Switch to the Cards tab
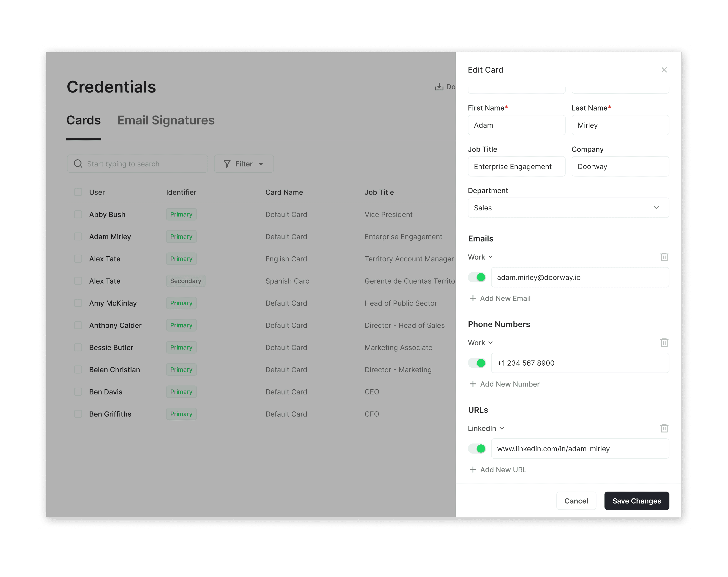The width and height of the screenshot is (728, 577). pos(83,120)
